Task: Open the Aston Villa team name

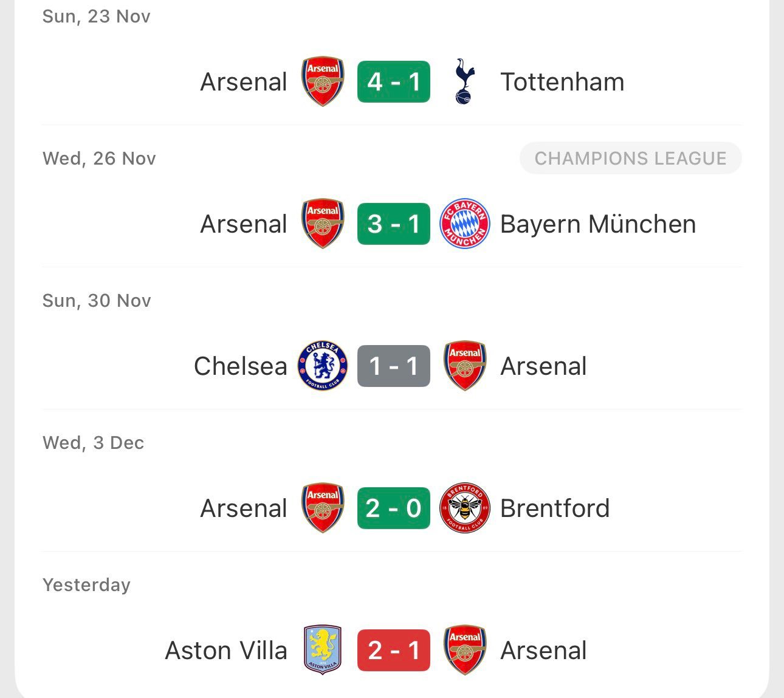Action: pos(226,650)
